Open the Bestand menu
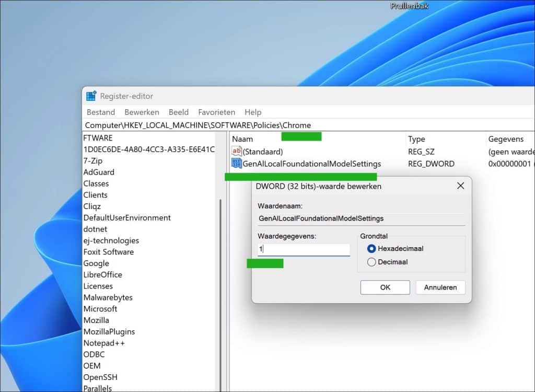The height and width of the screenshot is (392, 535). click(x=101, y=112)
